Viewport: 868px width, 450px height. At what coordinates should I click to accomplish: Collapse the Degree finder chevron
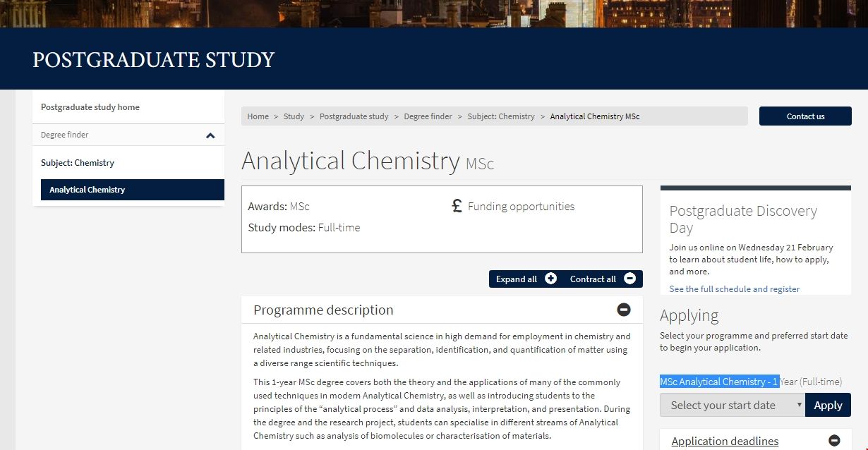[x=210, y=135]
